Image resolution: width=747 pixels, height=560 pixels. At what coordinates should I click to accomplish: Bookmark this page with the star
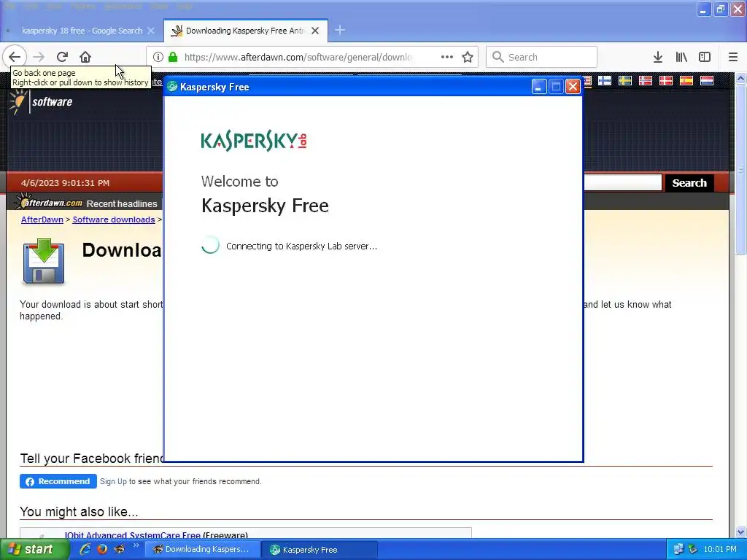[x=468, y=57]
